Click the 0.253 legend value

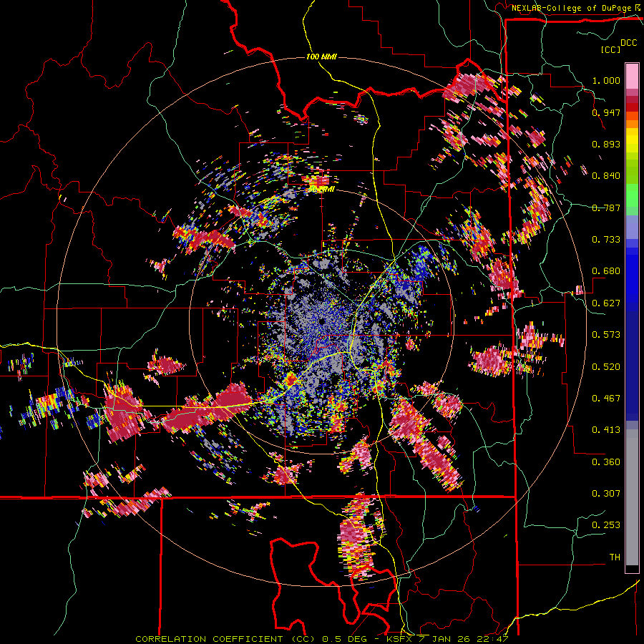[x=606, y=525]
